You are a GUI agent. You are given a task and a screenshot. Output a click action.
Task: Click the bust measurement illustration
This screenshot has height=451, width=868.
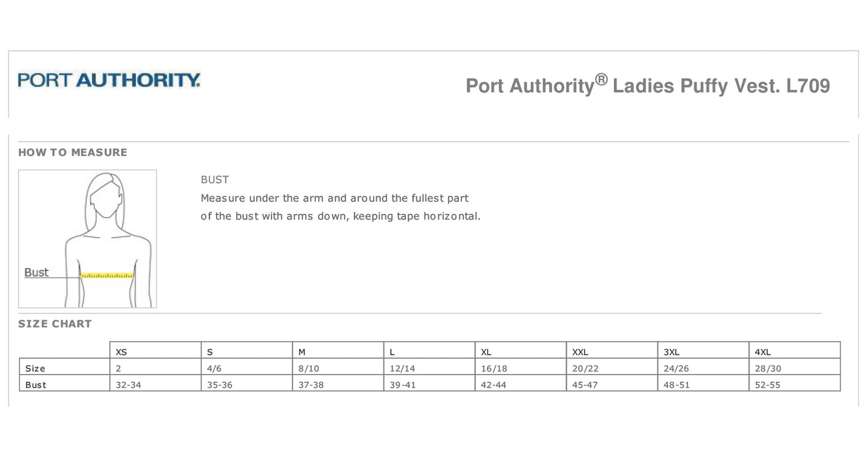pos(88,238)
